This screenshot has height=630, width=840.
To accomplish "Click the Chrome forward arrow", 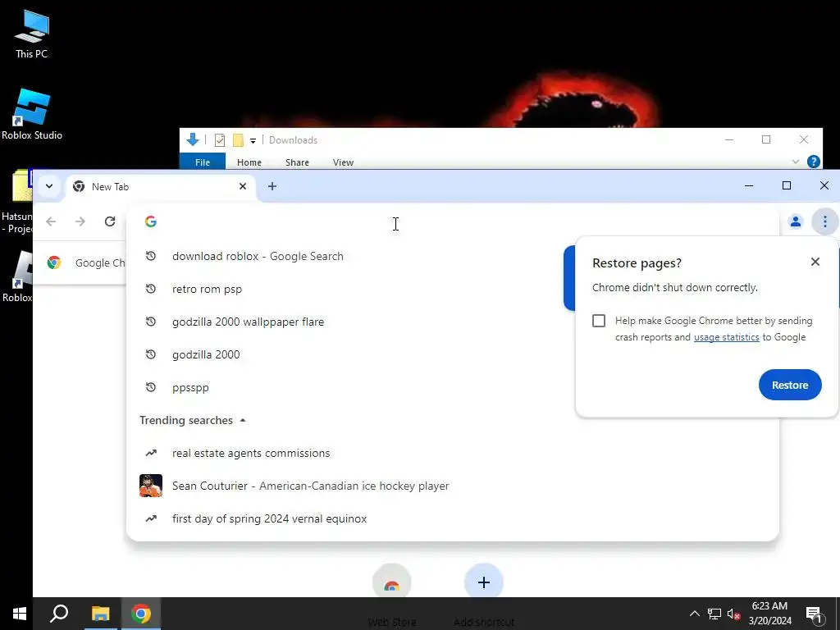I will pos(80,221).
